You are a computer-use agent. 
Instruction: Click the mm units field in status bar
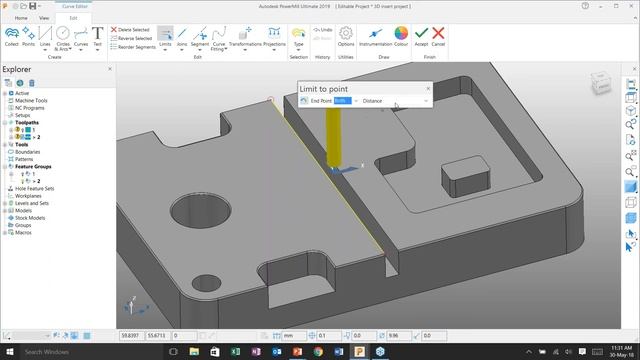coord(294,336)
